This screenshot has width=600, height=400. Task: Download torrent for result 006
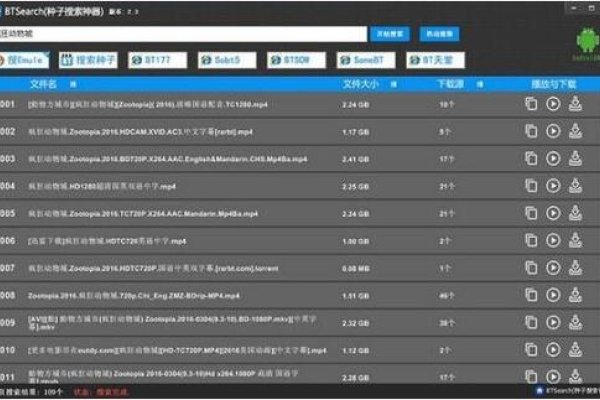click(x=576, y=241)
